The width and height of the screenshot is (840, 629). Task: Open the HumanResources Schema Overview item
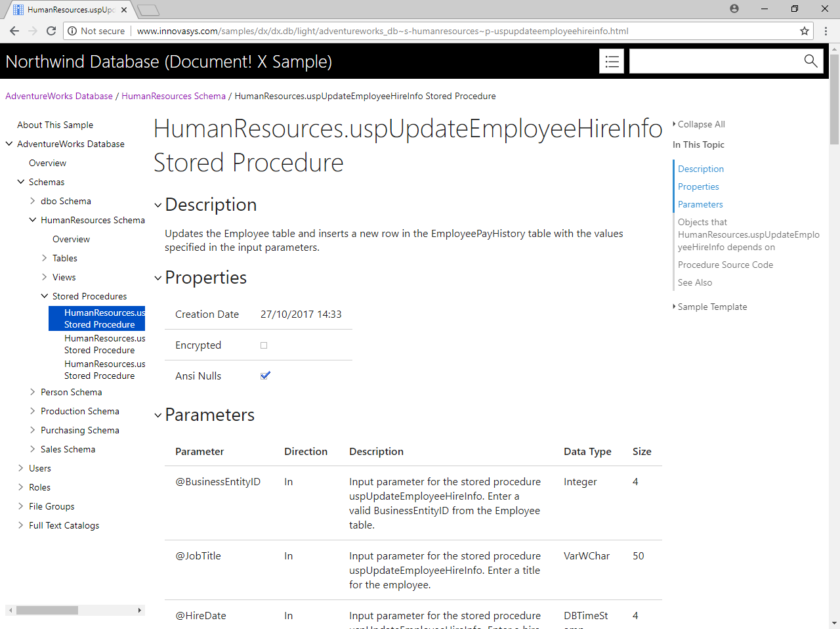tap(71, 239)
